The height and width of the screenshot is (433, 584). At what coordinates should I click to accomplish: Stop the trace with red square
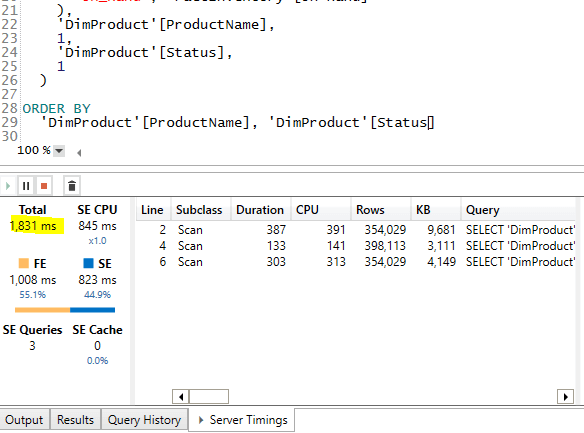pyautogui.click(x=44, y=185)
